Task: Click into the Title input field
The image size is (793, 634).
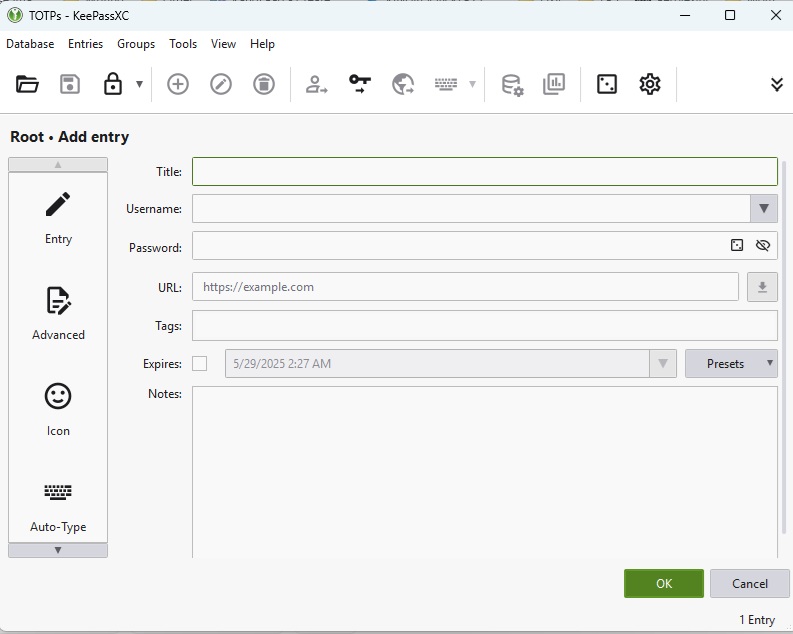Action: pos(484,172)
